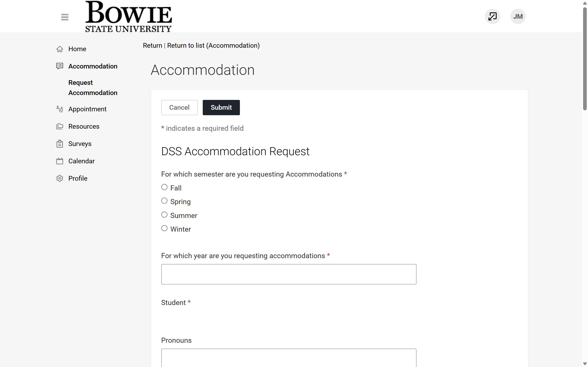588x367 pixels.
Task: Click the Bowie State University logo
Action: click(129, 17)
